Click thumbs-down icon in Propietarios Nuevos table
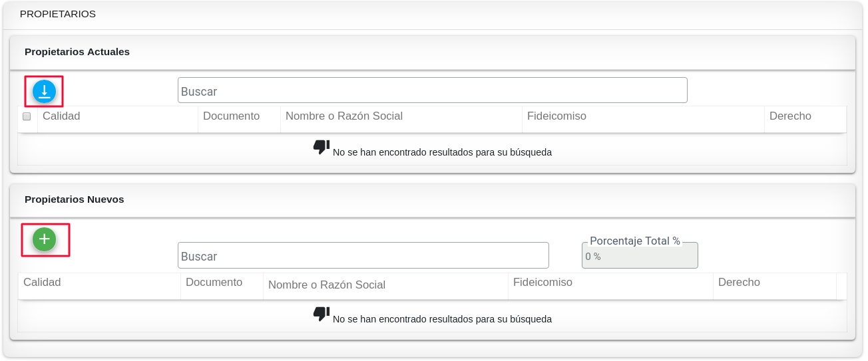Viewport: 868px width, 361px height. (x=322, y=314)
